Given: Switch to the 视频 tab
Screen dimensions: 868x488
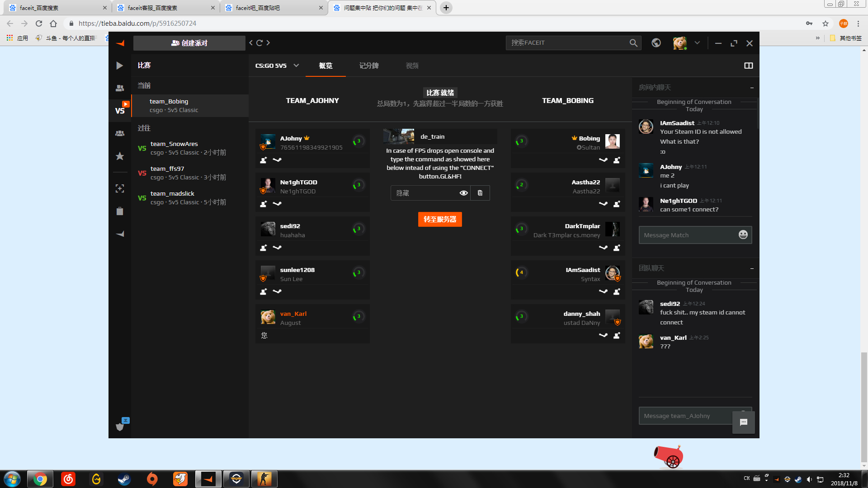Looking at the screenshot, I should click(412, 66).
